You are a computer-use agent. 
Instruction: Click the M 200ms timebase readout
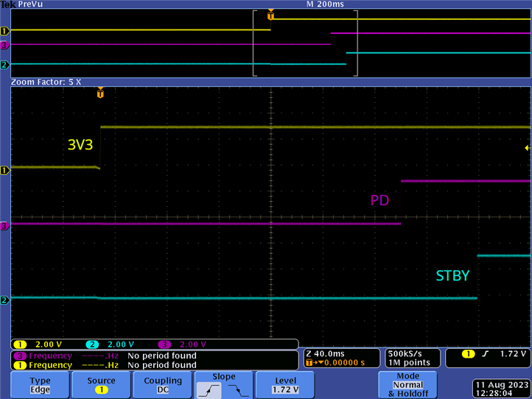[325, 4]
